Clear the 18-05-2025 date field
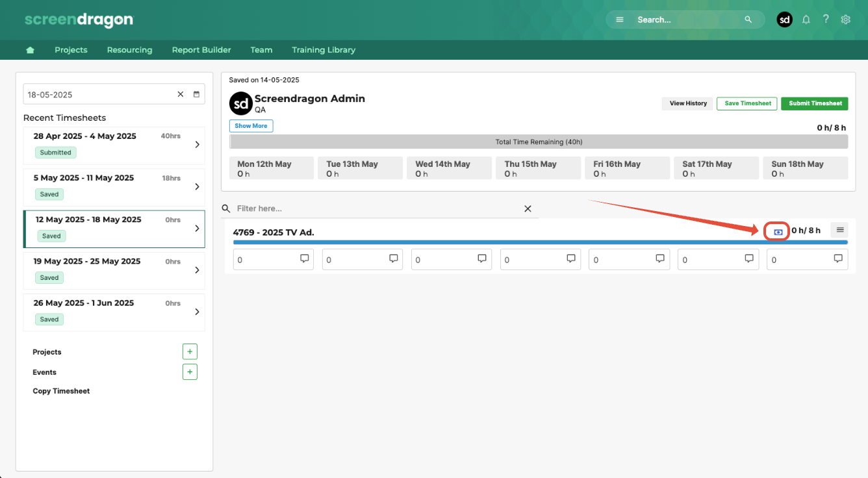Image resolution: width=868 pixels, height=478 pixels. point(181,94)
